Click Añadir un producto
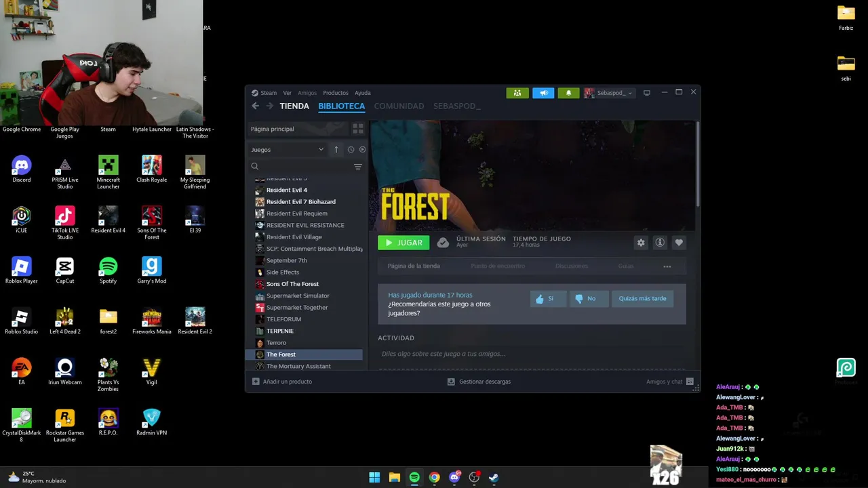The width and height of the screenshot is (868, 488). tap(282, 382)
